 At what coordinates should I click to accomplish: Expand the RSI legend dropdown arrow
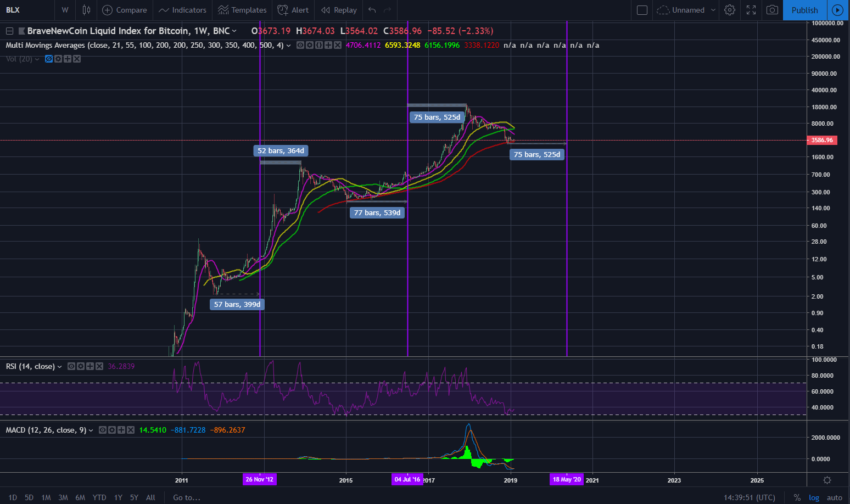60,367
